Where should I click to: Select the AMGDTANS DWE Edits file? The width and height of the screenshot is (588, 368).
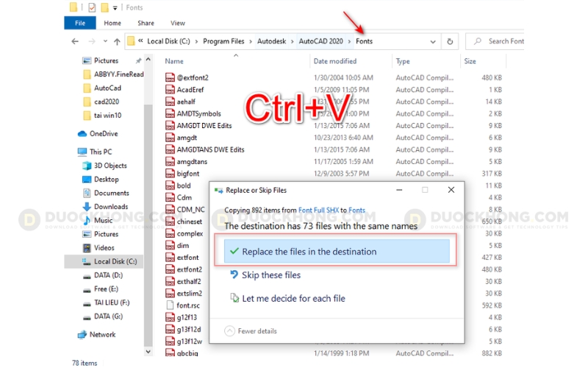coord(210,150)
